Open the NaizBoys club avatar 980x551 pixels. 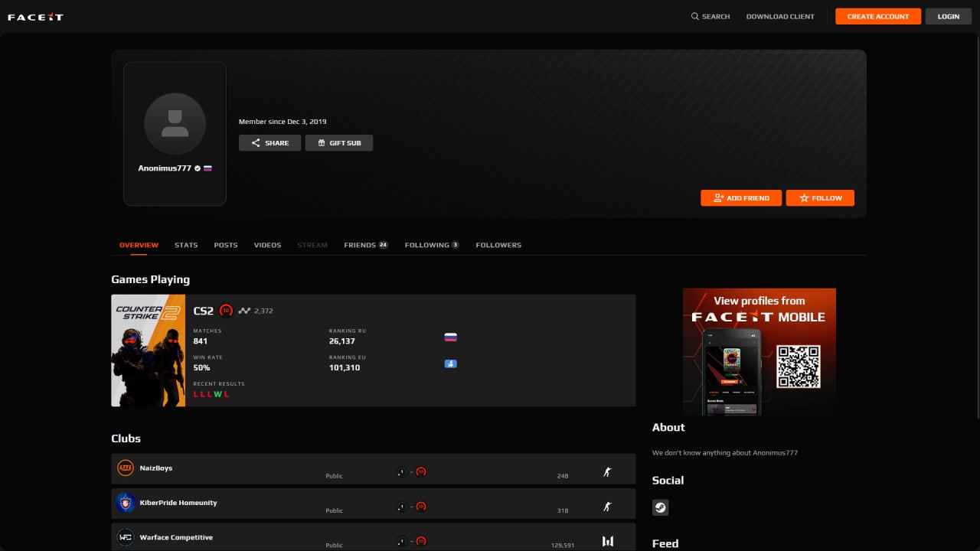pyautogui.click(x=125, y=468)
